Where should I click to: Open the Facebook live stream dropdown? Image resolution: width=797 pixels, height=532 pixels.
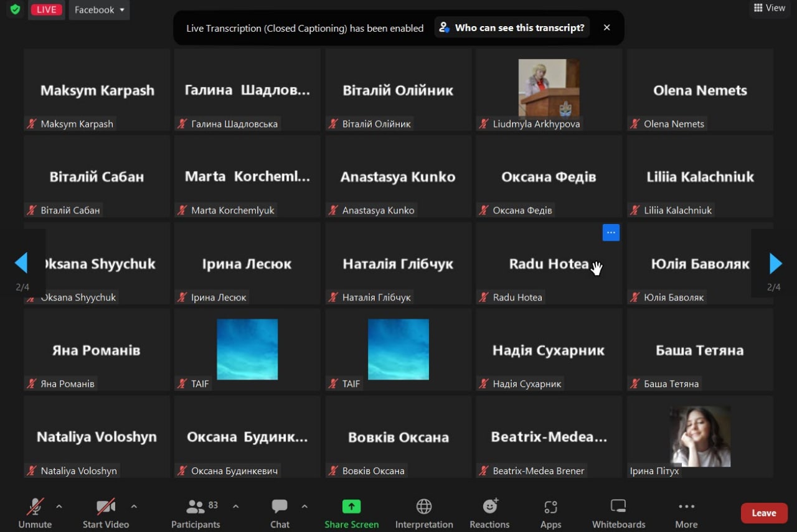(99, 10)
